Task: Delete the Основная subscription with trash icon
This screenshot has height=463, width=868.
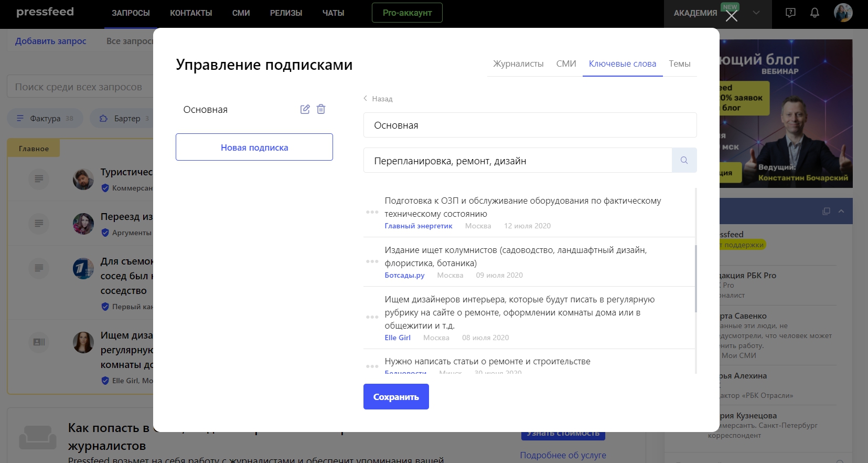Action: click(x=321, y=109)
